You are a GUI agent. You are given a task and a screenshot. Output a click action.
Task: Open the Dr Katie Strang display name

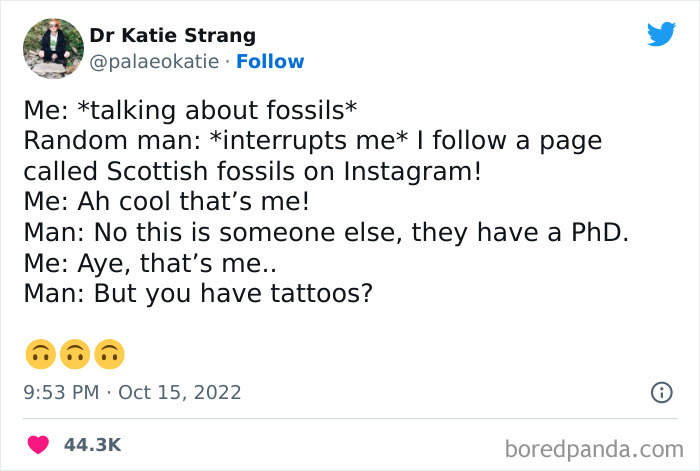172,36
